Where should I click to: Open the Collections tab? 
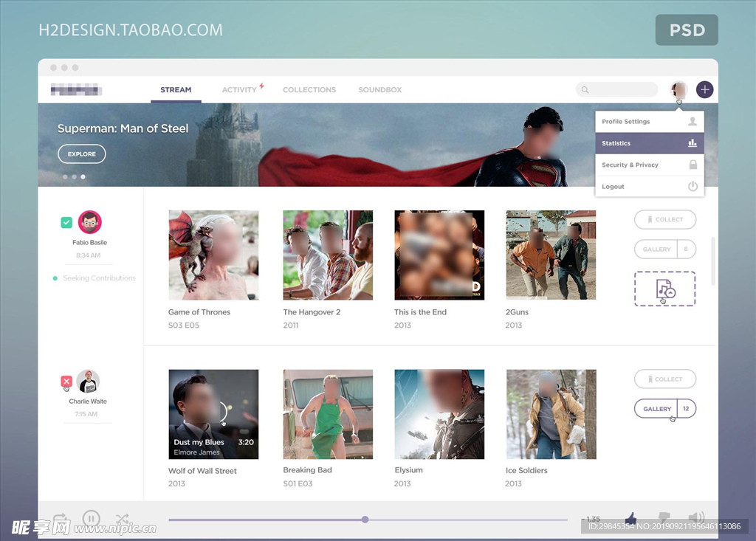pos(309,90)
